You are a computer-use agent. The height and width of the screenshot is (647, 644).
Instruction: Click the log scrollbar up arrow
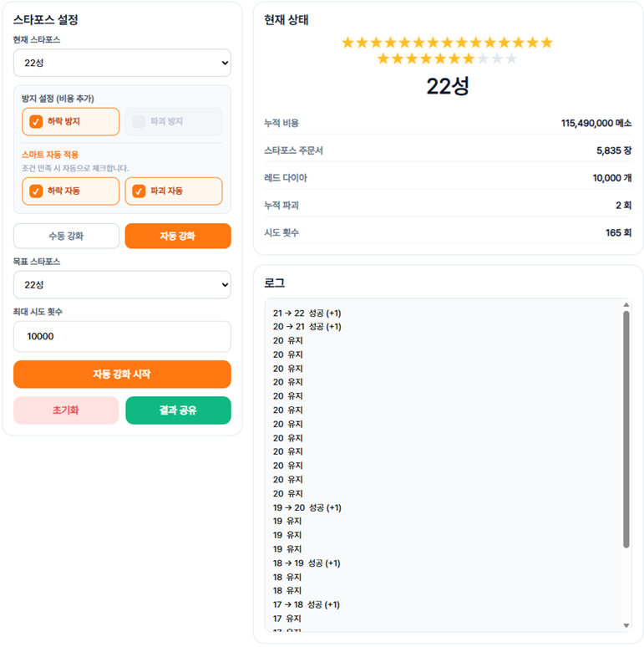tap(626, 305)
